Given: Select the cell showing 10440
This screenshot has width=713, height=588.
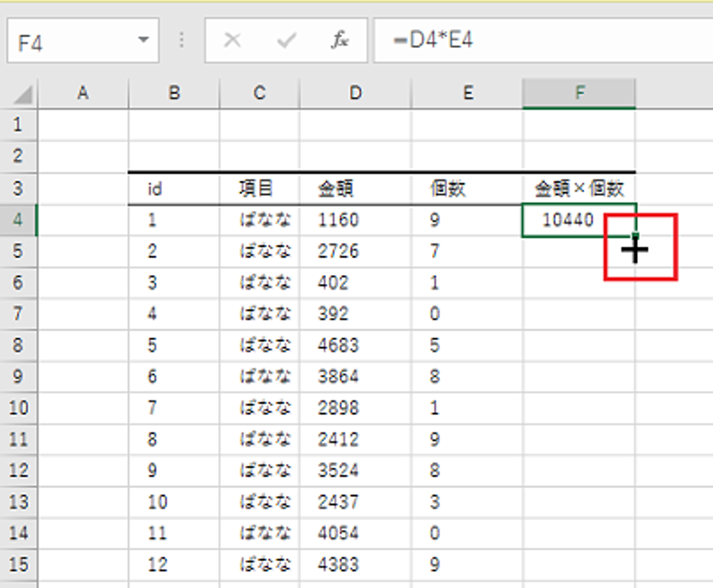Looking at the screenshot, I should [579, 220].
